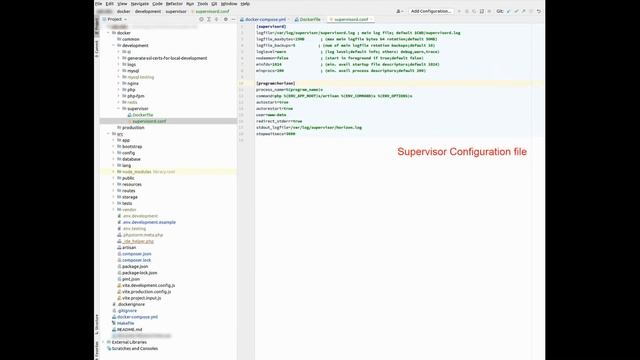Open the Navigate menu
Image resolution: width=640 pixels, height=360 pixels.
coord(140,4)
